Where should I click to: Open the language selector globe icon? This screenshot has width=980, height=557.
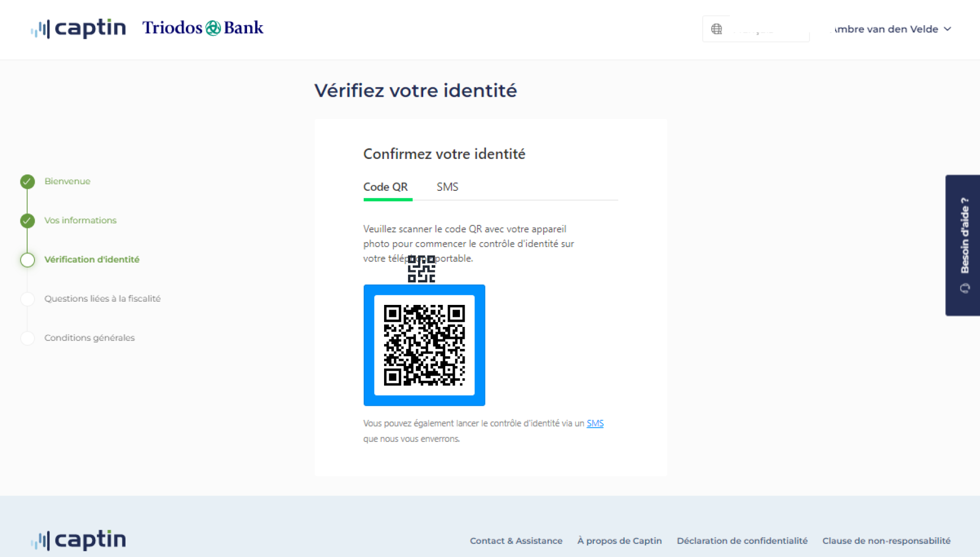coord(716,29)
